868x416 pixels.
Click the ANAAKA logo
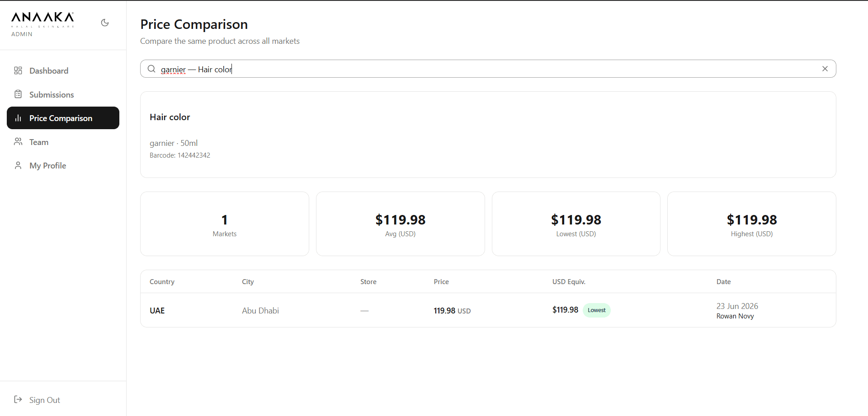tap(42, 19)
